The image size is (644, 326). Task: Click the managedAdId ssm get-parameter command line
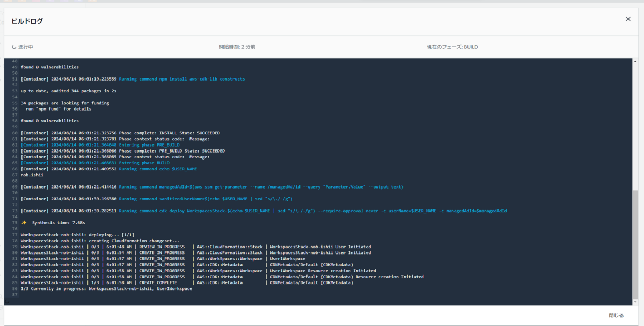click(212, 187)
